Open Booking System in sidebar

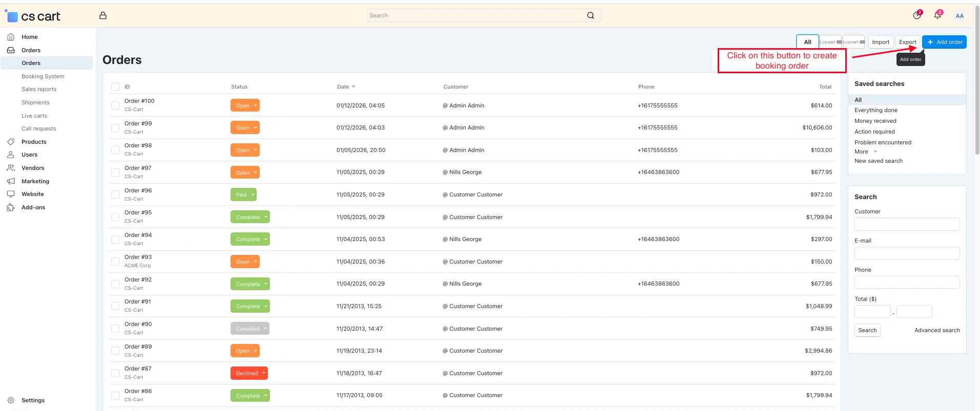43,76
